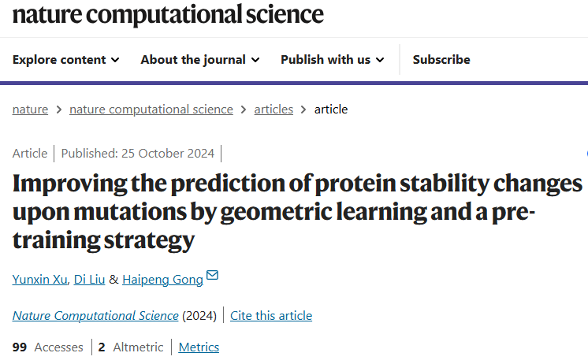Click the Haipeng Gong author link
The width and height of the screenshot is (588, 364).
(x=162, y=279)
